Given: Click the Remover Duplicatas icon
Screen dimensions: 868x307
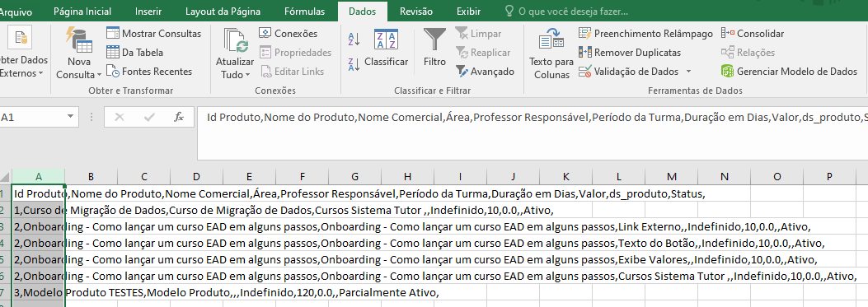Looking at the screenshot, I should point(585,53).
